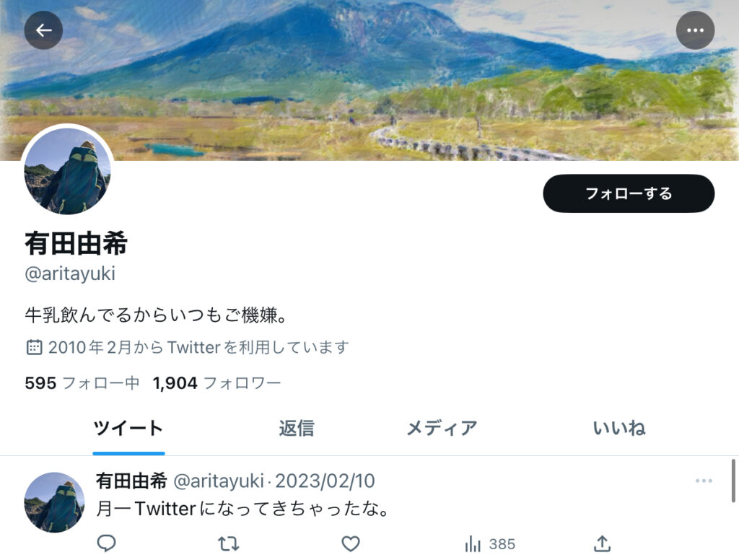Like the tweet with heart icon
Image resolution: width=739 pixels, height=560 pixels.
(351, 544)
